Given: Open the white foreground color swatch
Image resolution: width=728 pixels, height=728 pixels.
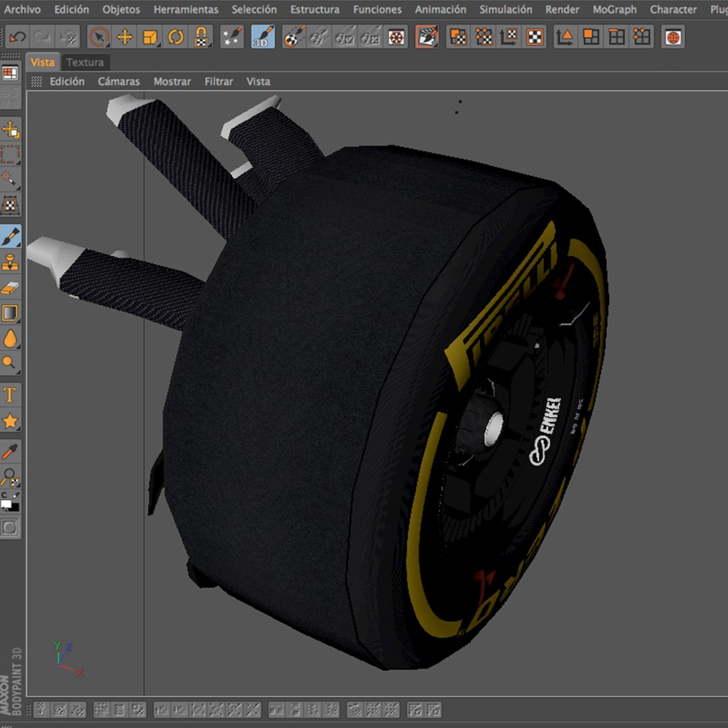Looking at the screenshot, I should [5, 504].
